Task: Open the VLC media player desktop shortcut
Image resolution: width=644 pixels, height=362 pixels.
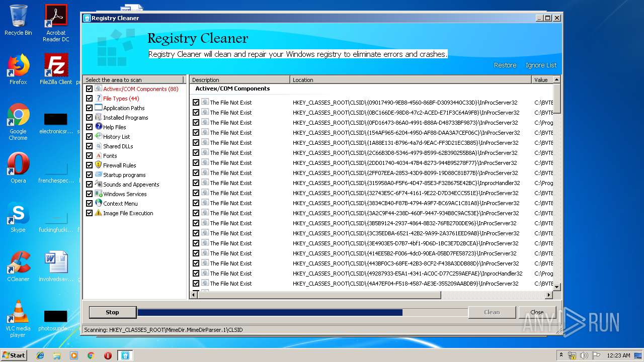Action: (18, 319)
